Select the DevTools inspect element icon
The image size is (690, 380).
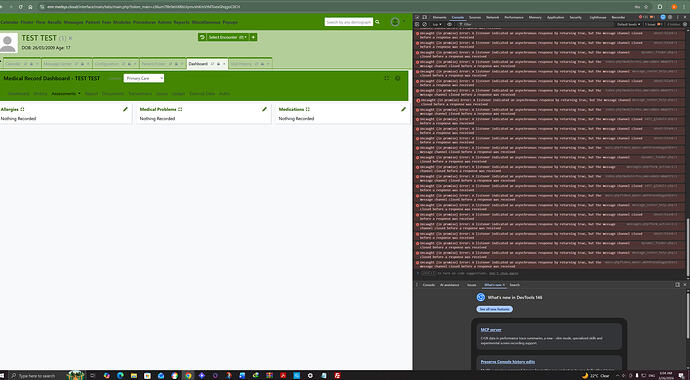pos(418,17)
